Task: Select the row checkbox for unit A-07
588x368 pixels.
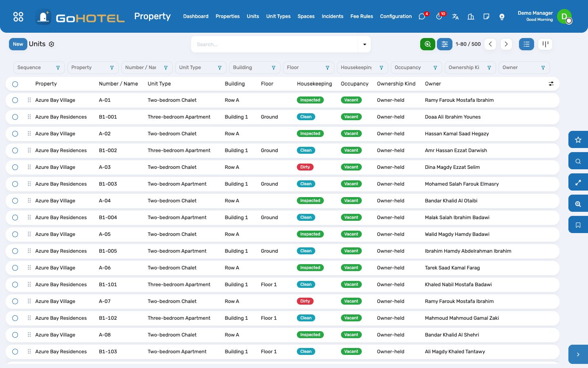Action: tap(15, 301)
